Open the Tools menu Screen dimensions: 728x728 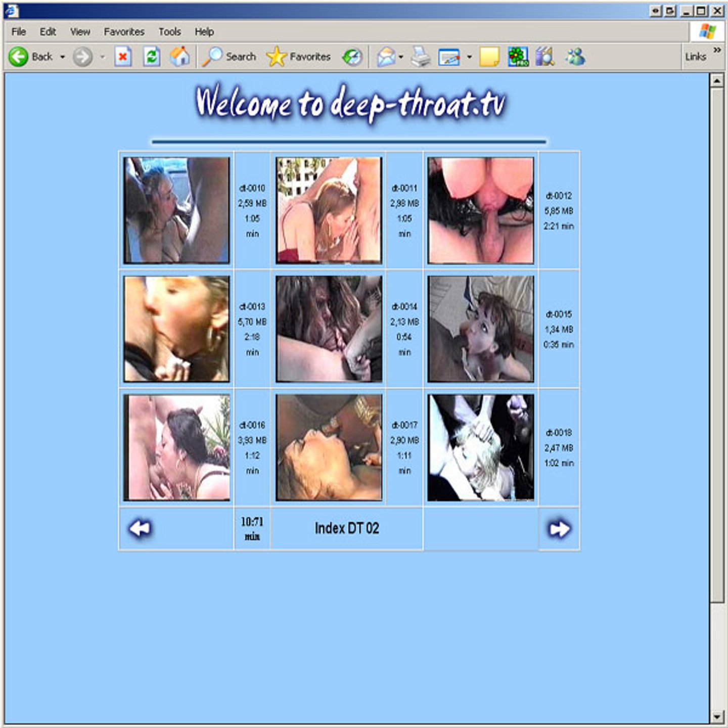point(169,32)
